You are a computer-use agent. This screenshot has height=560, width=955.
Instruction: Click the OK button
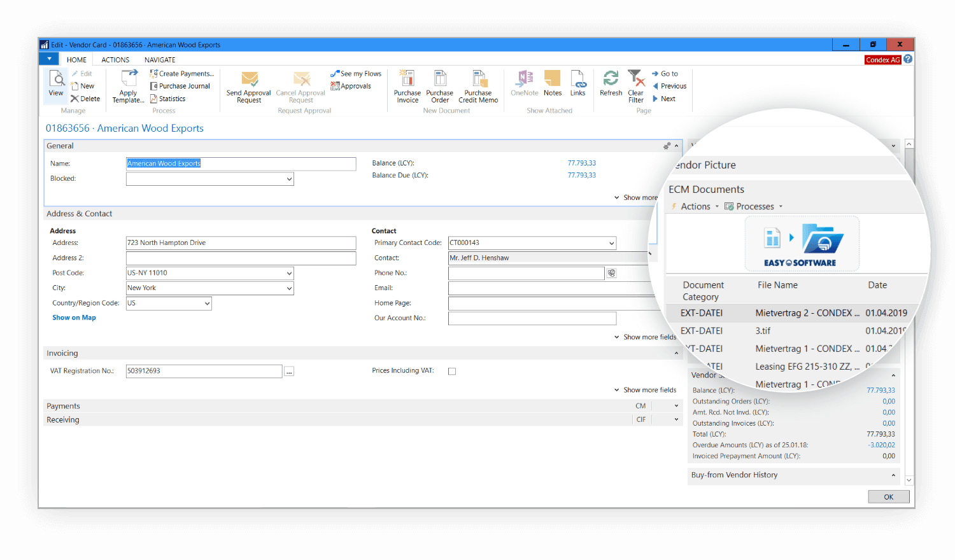click(x=888, y=497)
